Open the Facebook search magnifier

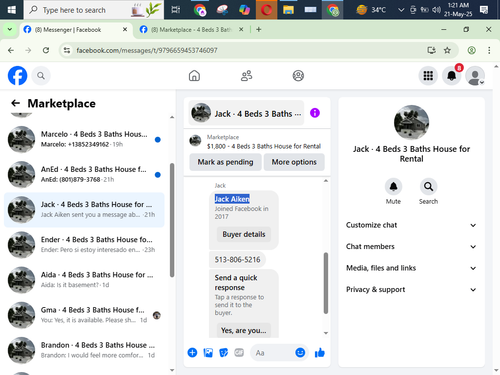pyautogui.click(x=41, y=76)
